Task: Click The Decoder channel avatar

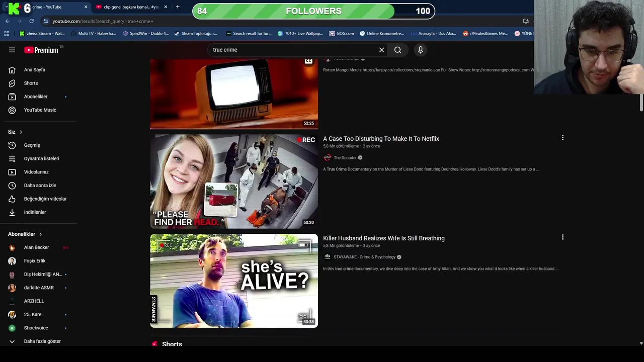Action: pos(328,157)
